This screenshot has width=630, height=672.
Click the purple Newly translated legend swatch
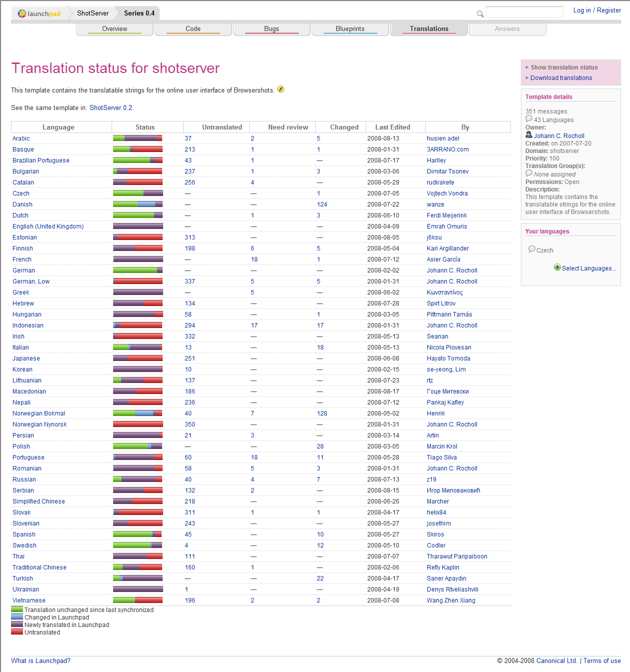(x=17, y=624)
